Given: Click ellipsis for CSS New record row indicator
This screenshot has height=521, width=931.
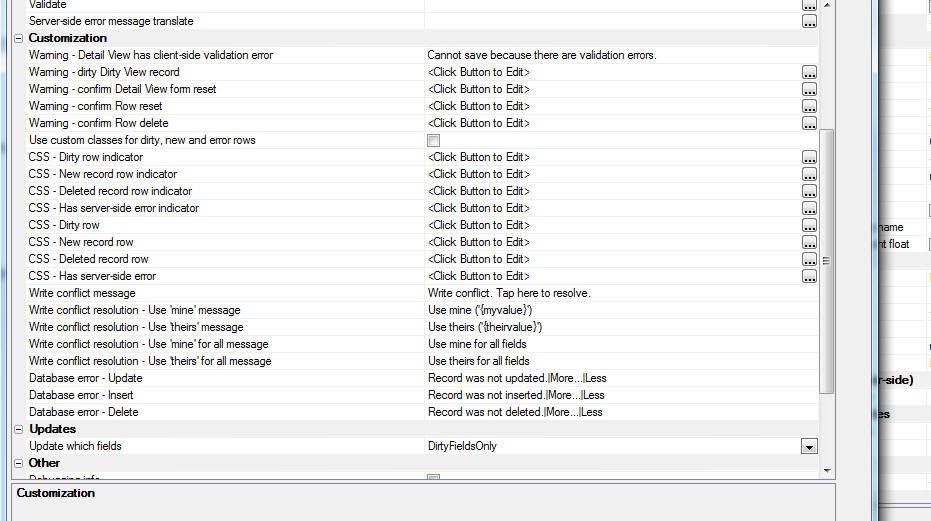Looking at the screenshot, I should click(809, 174).
